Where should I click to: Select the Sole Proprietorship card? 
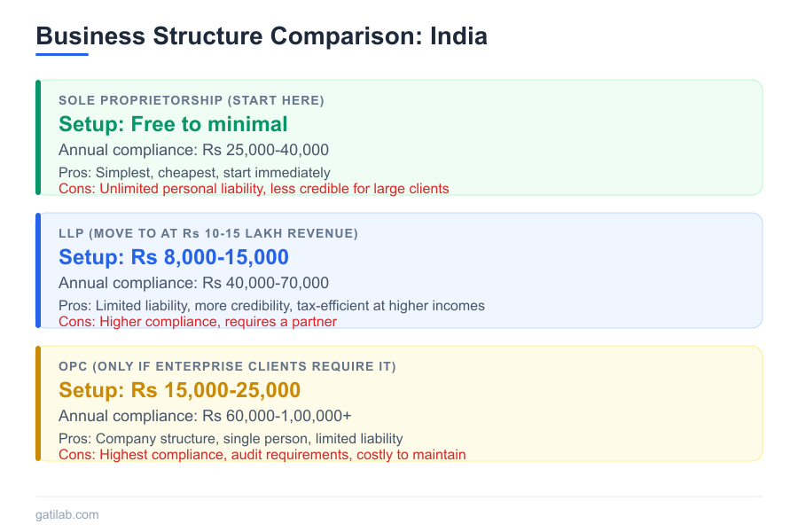tap(399, 136)
